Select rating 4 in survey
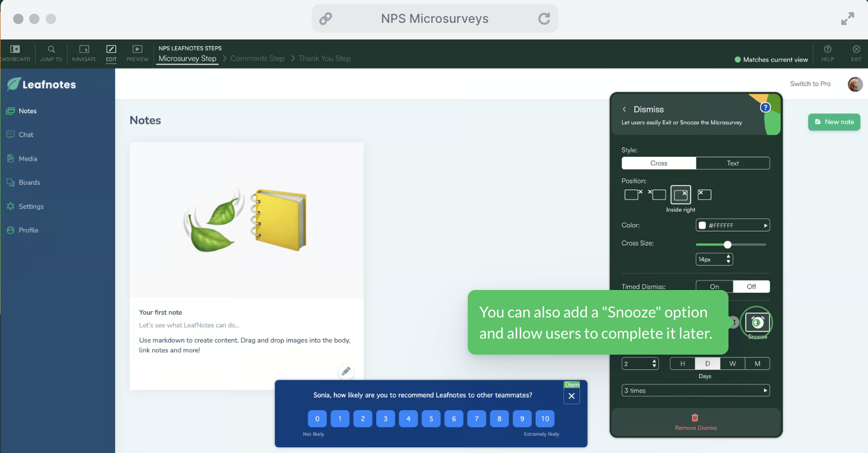Screen dimensions: 868x453 (408, 419)
